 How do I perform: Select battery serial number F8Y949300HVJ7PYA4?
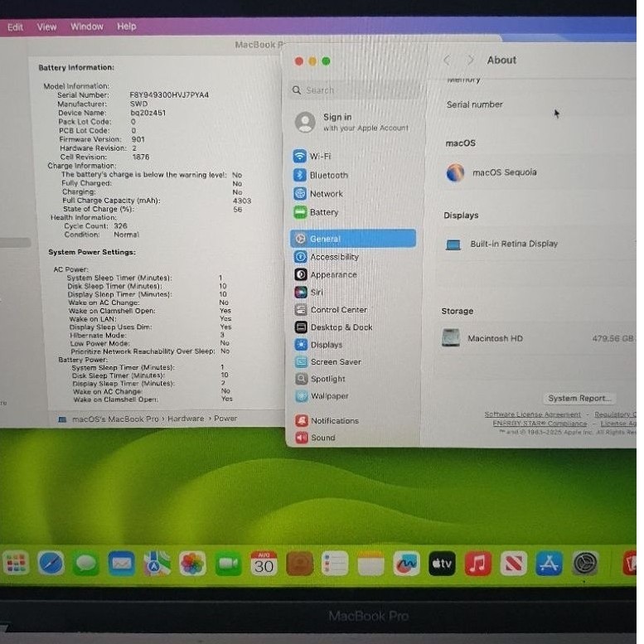point(169,94)
